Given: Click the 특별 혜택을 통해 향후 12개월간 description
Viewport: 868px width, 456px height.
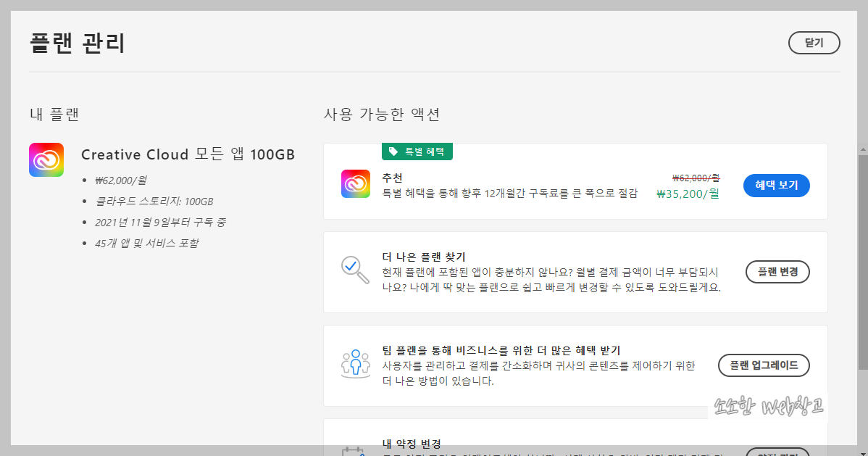Looking at the screenshot, I should (x=509, y=193).
